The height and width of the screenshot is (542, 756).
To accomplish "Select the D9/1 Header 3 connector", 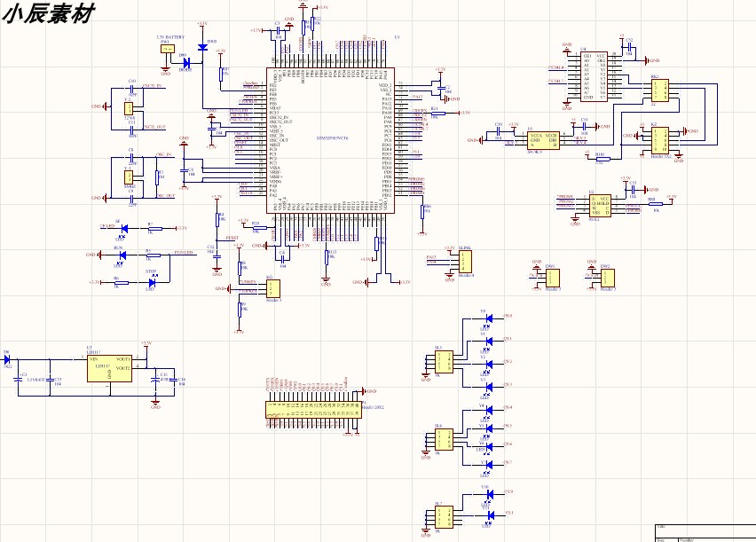I will (x=553, y=278).
